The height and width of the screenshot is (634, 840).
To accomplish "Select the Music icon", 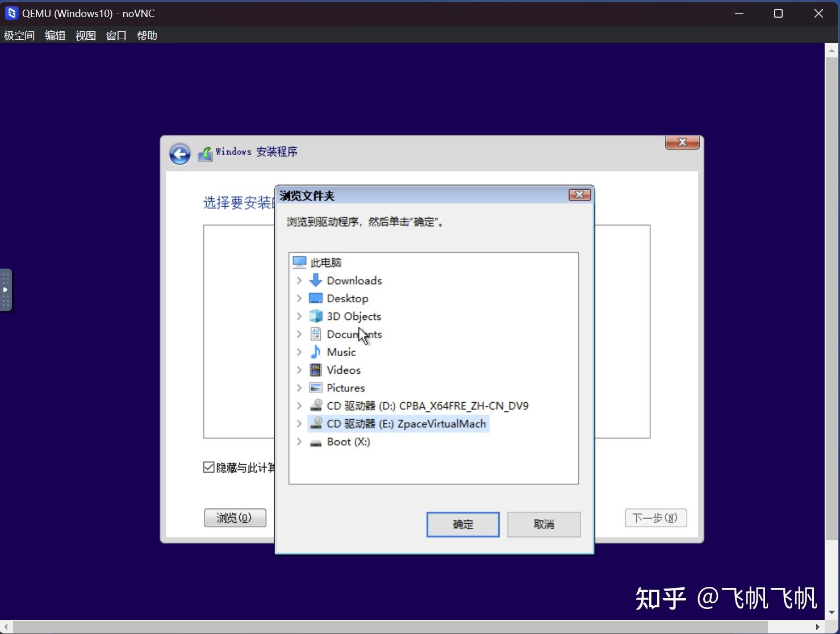I will pos(315,352).
